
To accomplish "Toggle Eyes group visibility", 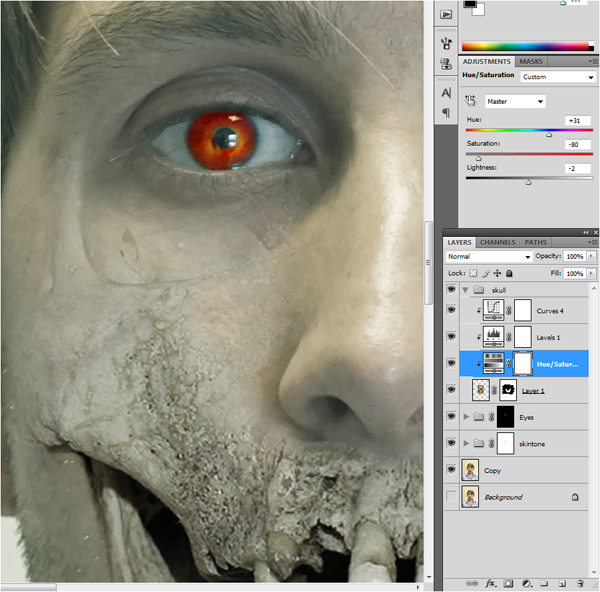I will [451, 416].
